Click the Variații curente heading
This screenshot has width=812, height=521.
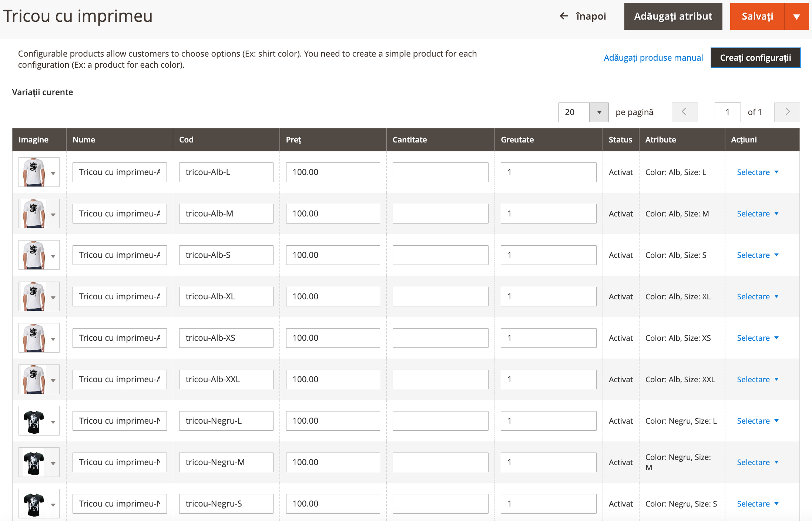point(43,92)
